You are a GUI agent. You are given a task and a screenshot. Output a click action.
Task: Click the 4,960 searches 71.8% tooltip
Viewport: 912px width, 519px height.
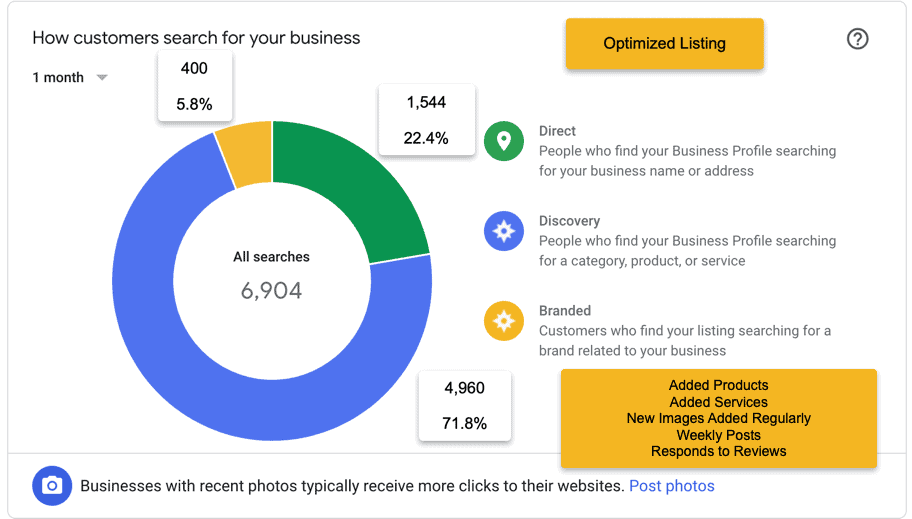465,406
